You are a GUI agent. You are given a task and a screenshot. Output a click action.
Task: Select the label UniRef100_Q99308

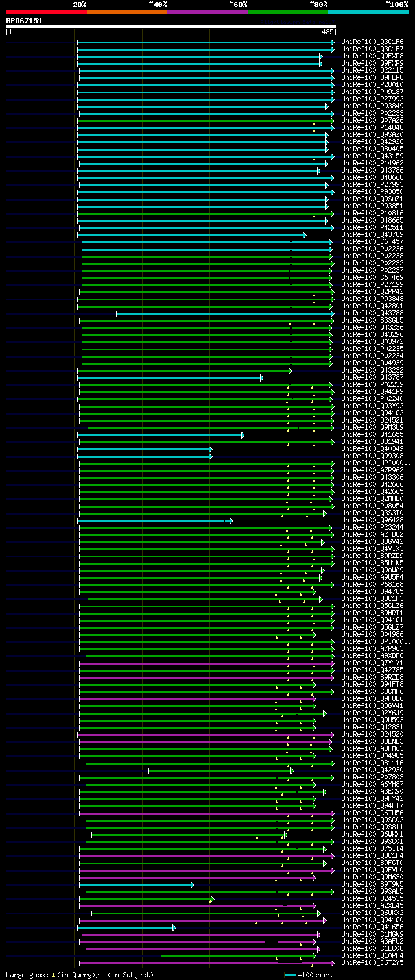[373, 456]
